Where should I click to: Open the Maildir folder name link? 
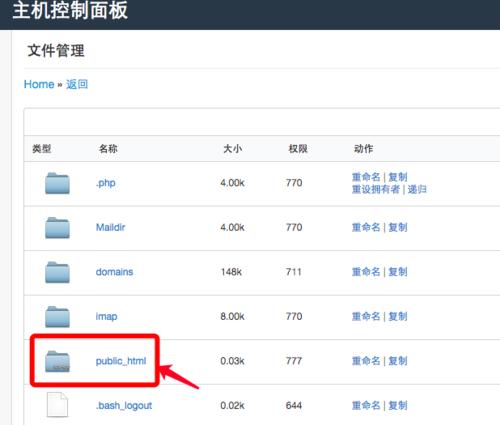(110, 227)
